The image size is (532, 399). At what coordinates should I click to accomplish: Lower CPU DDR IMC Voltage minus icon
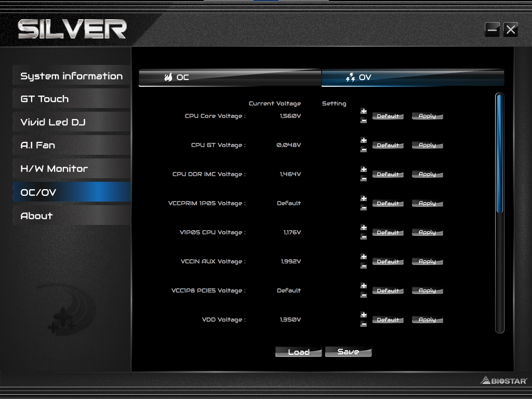[x=364, y=179]
